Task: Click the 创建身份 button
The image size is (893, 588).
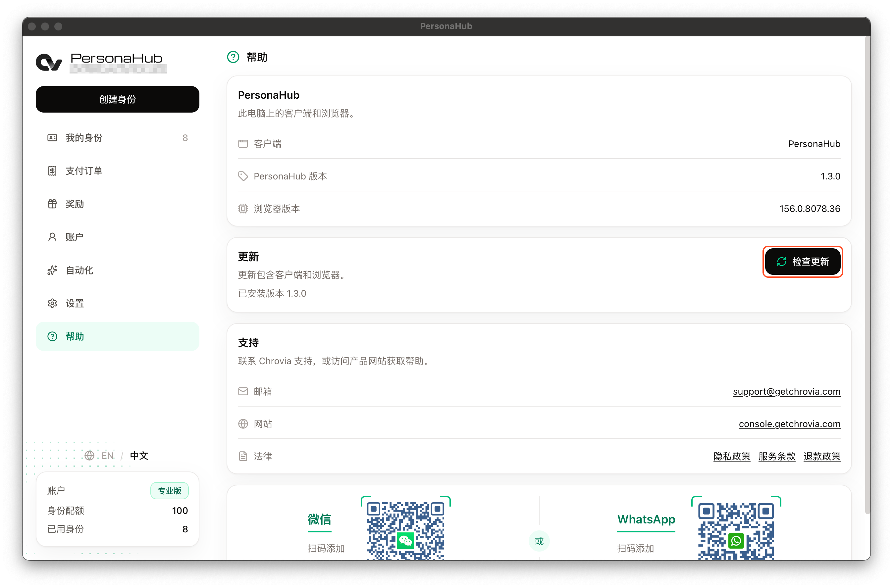Action: (118, 99)
